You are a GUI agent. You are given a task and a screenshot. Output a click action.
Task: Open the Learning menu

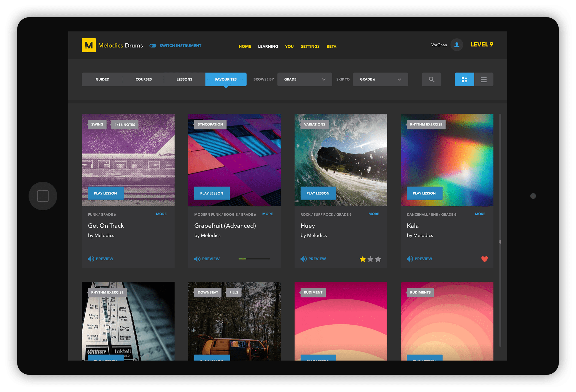pos(268,46)
